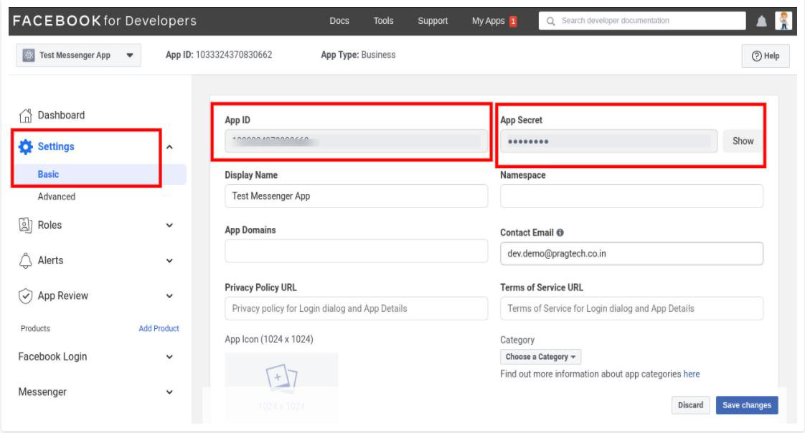Click the Settings label in sidebar

pyautogui.click(x=56, y=147)
